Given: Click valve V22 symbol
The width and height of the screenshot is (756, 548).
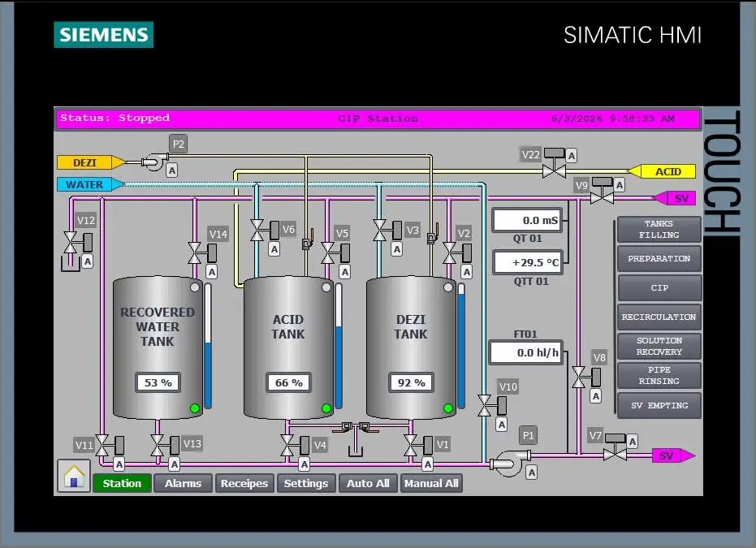Looking at the screenshot, I should [x=554, y=163].
